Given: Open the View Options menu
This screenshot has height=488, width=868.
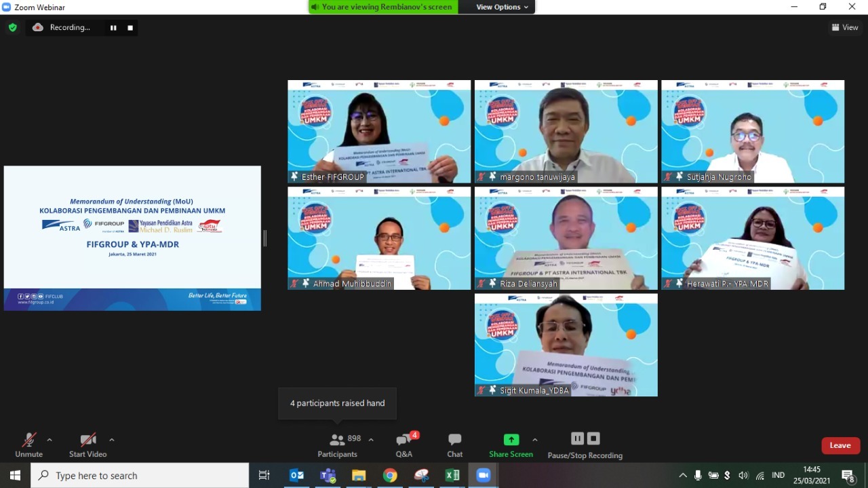Looking at the screenshot, I should [502, 7].
